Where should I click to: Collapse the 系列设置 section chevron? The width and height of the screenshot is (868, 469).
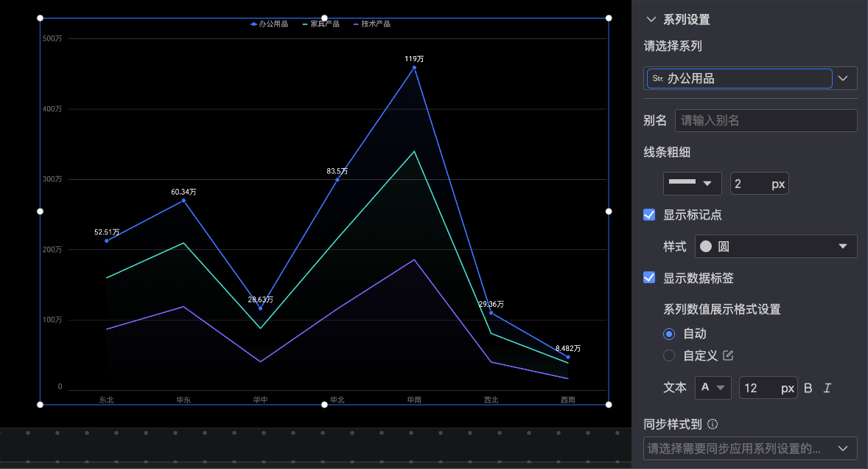point(651,19)
